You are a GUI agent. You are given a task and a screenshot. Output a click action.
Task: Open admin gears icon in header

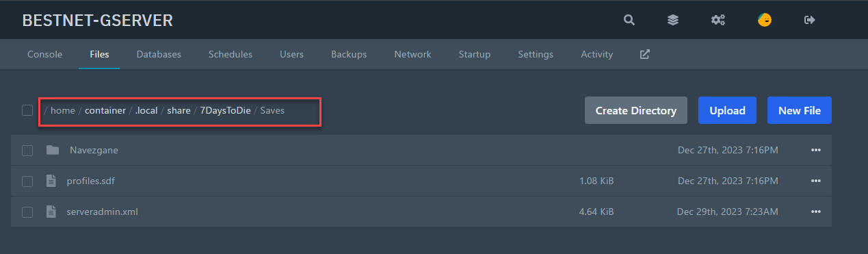coord(718,21)
